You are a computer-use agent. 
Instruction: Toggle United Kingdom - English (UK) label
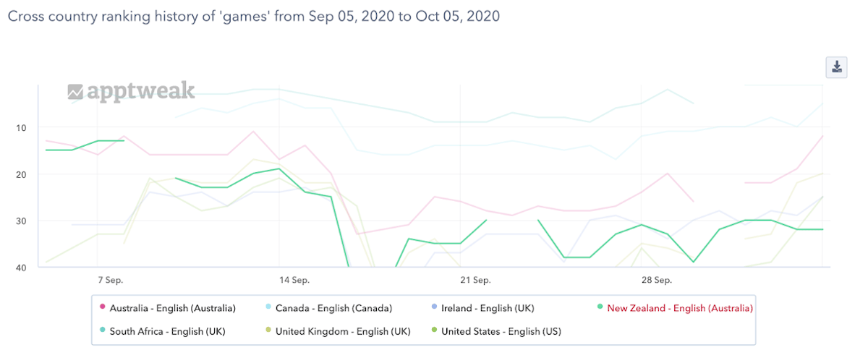click(343, 332)
